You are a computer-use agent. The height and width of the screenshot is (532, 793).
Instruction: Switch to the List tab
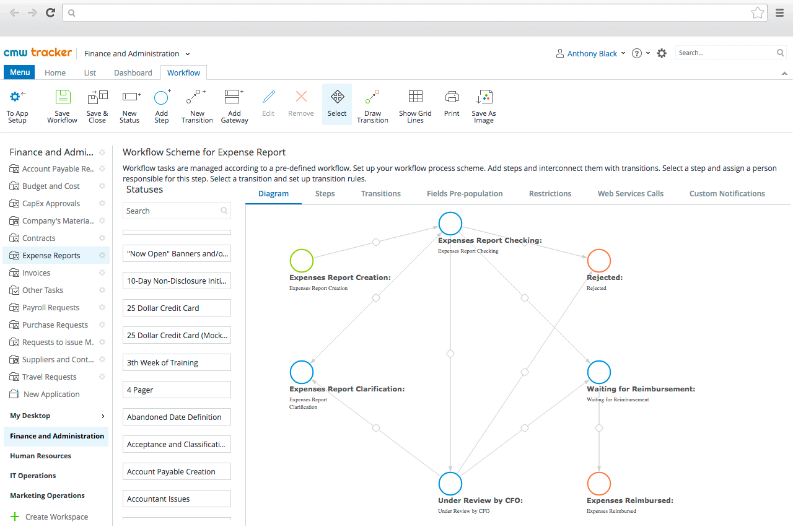pyautogui.click(x=90, y=72)
